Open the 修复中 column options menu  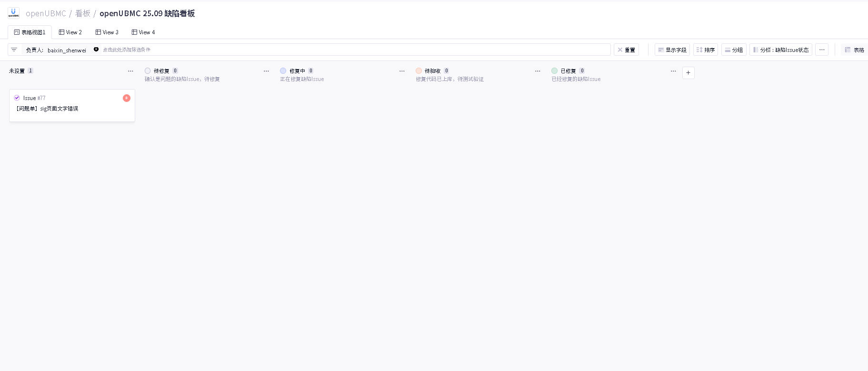pyautogui.click(x=402, y=71)
